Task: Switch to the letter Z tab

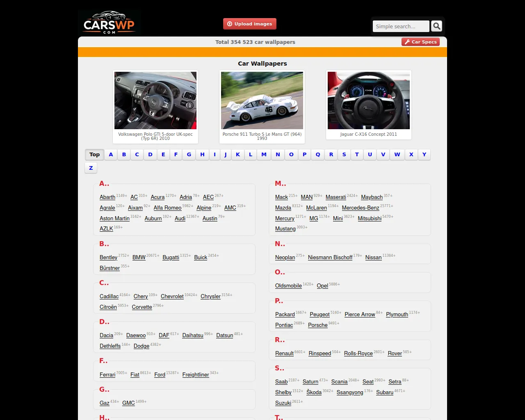Action: point(91,168)
